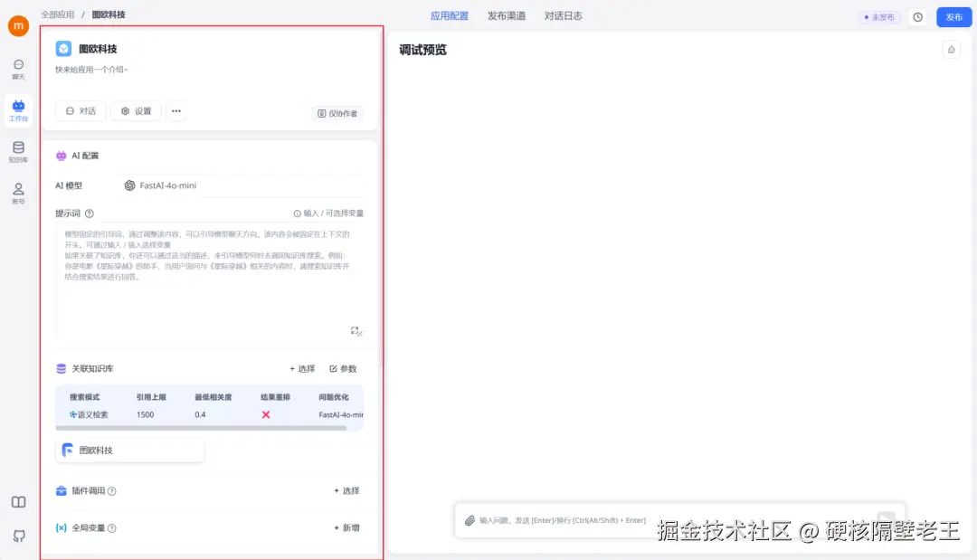977x560 pixels.
Task: Click the 关联知识库 section icon
Action: (62, 369)
